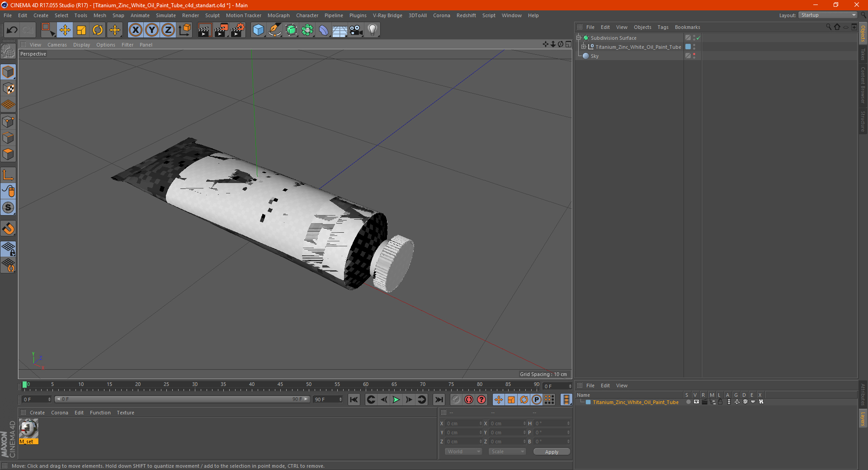Select the M_set material thumbnail
Screen dimensions: 868x470
(28, 429)
